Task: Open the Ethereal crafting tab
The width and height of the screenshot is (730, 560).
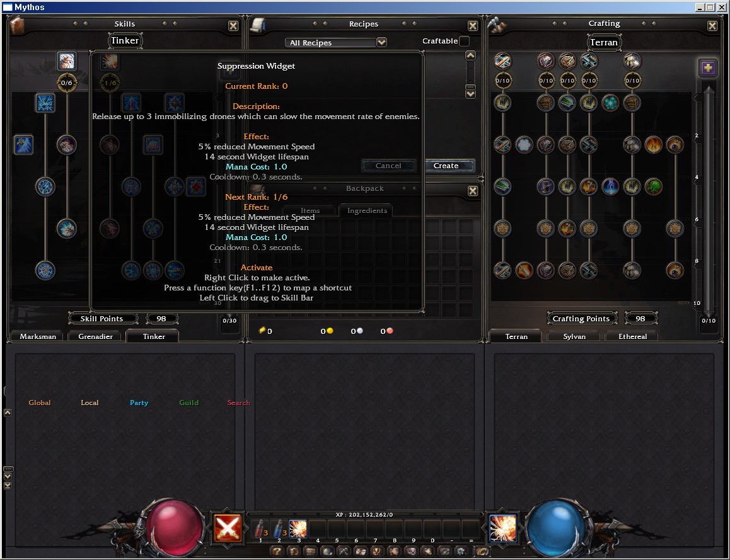Action: (632, 336)
